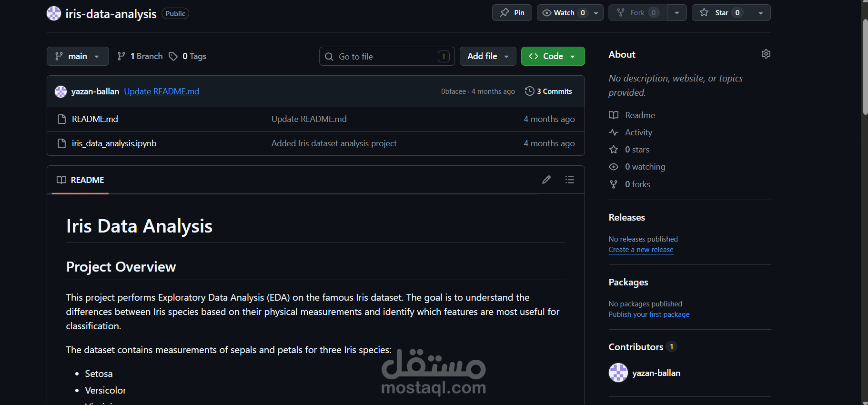Pin the repository with the Pin button
This screenshot has width=868, height=405.
[512, 13]
